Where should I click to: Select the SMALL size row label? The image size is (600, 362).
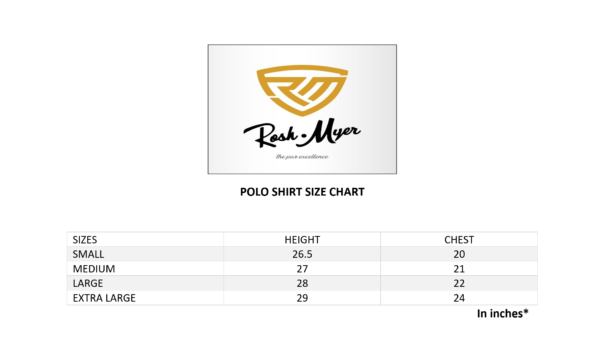click(x=88, y=254)
